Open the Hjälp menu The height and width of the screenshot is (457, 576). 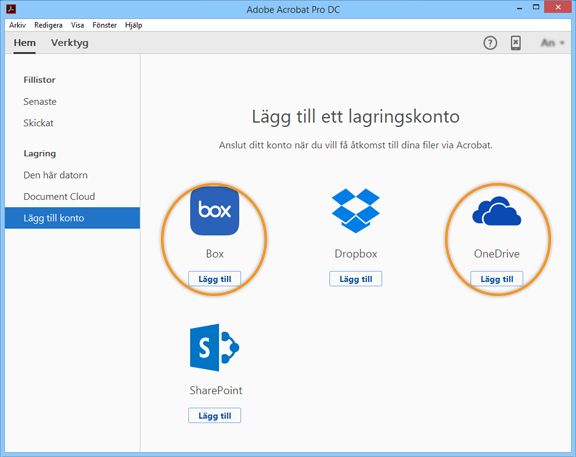133,25
